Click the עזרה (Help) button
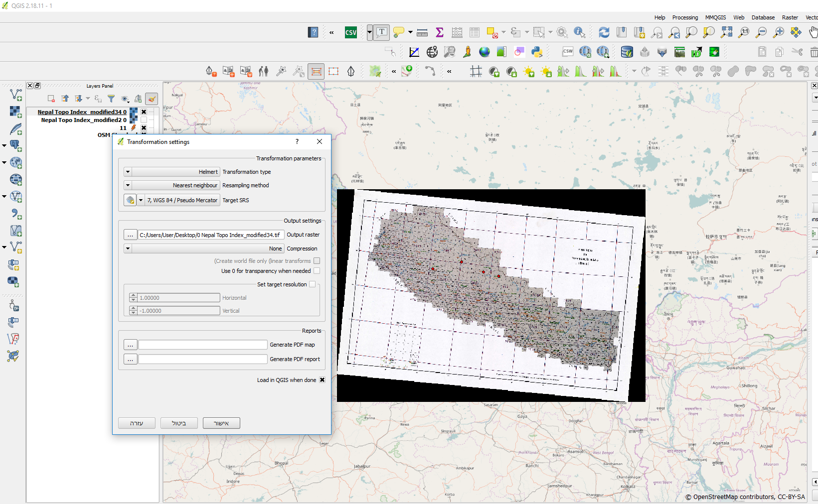This screenshot has height=504, width=818. (137, 423)
